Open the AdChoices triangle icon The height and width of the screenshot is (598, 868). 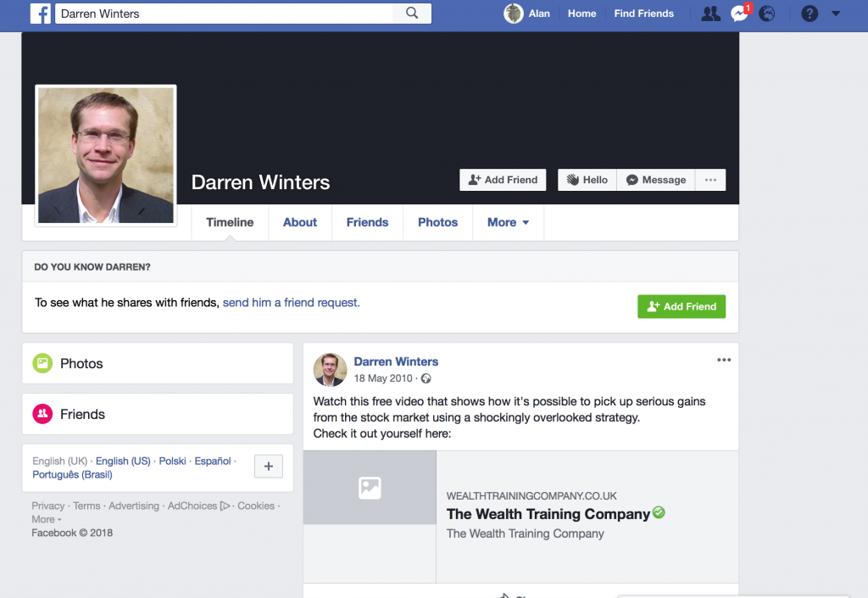[x=225, y=506]
